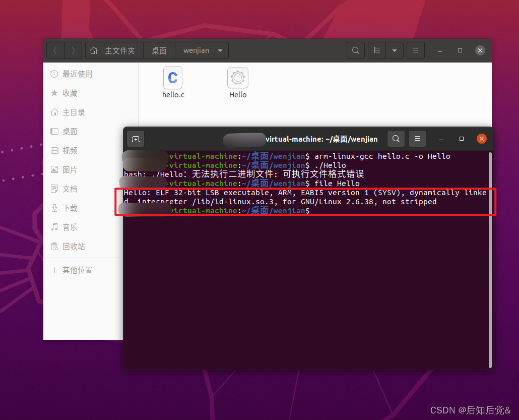The height and width of the screenshot is (420, 519).
Task: Click the terminal title bar text
Action: pyautogui.click(x=321, y=139)
